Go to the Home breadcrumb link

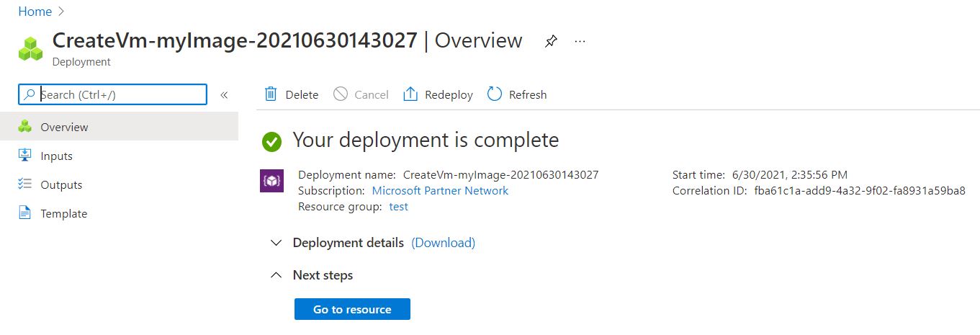[35, 12]
